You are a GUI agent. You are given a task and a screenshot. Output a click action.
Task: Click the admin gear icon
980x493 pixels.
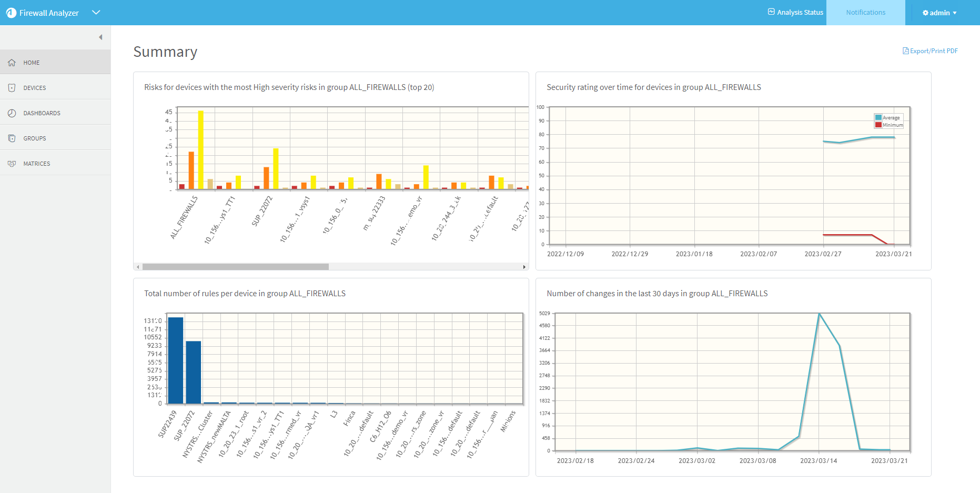tap(925, 13)
